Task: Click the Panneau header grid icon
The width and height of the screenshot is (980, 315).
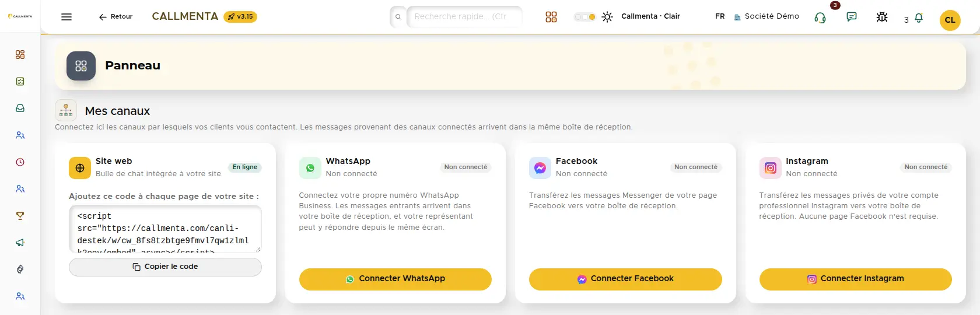Action: (81, 66)
